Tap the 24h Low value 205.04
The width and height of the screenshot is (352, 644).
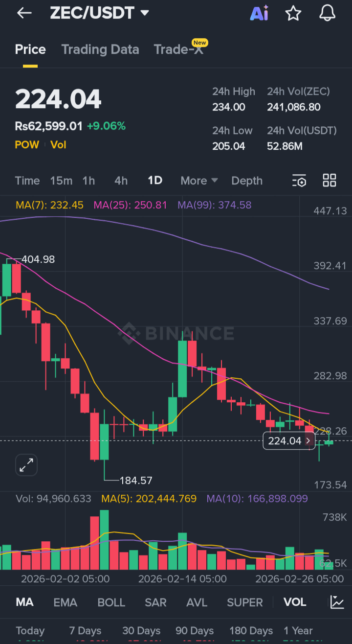point(228,146)
